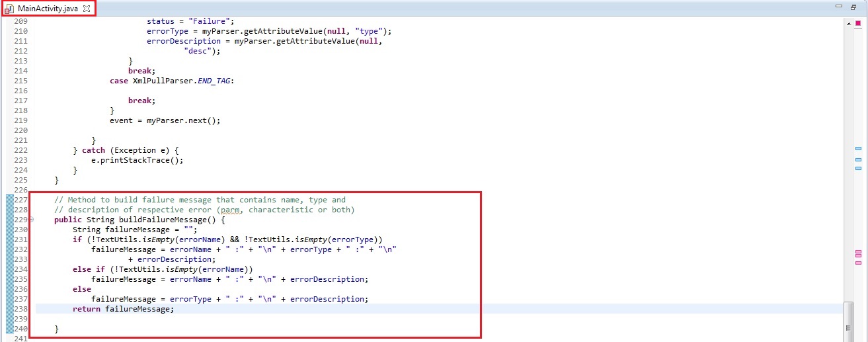Jump to the middle blue overview ruler marker
This screenshot has height=342, width=868.
858,160
